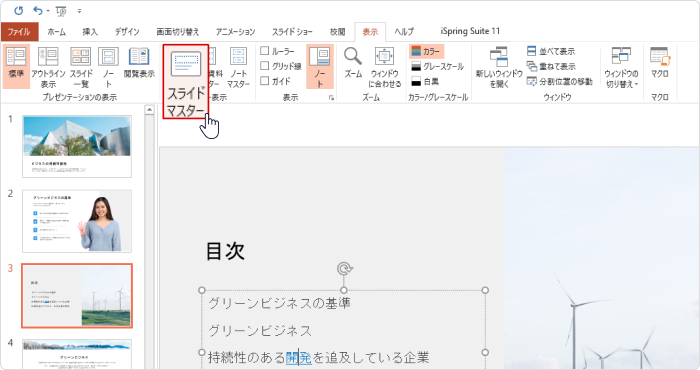The image size is (700, 370).
Task: Toggle the ノート pane button in 表示 group
Action: [x=320, y=67]
